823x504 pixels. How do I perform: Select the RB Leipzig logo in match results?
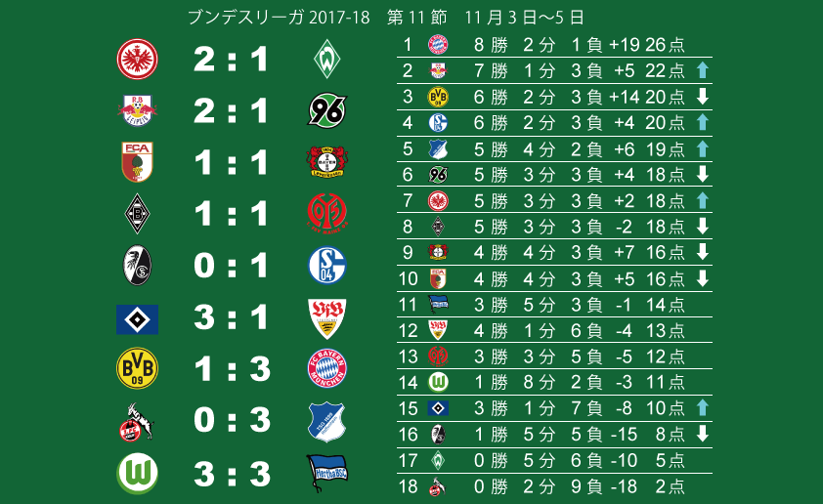(137, 110)
